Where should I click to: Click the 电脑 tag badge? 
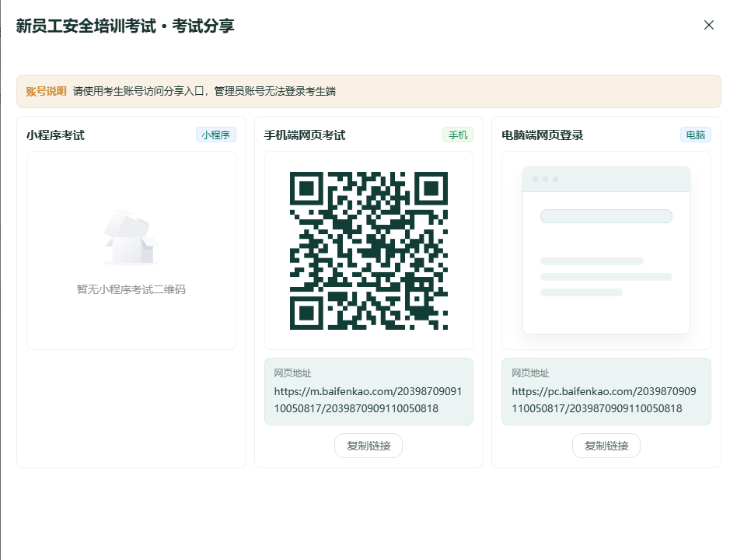click(x=696, y=135)
